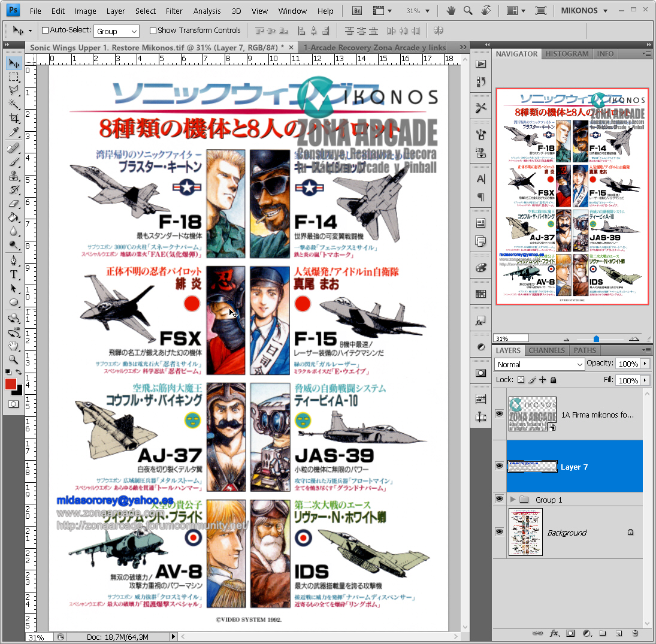Open the Normal blend mode dropdown

[539, 364]
